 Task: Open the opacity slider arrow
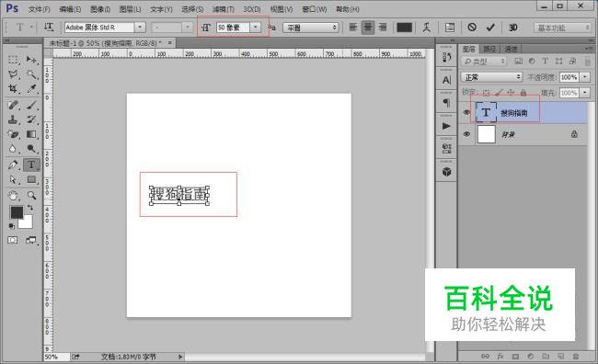tap(585, 77)
